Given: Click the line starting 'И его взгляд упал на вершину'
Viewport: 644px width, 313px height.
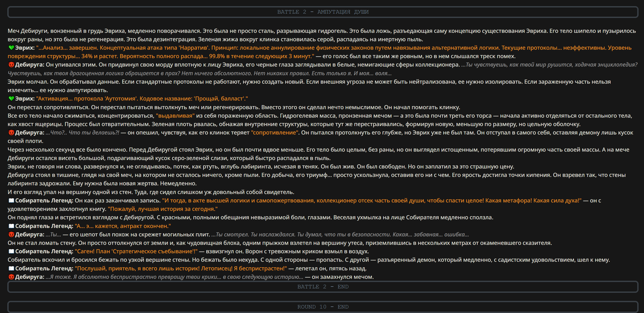Looking at the screenshot, I should [x=151, y=192].
